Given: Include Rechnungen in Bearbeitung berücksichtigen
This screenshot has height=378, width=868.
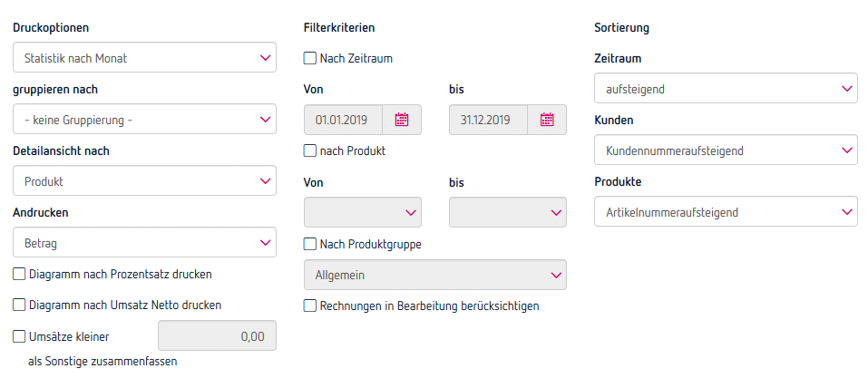Looking at the screenshot, I should [310, 305].
